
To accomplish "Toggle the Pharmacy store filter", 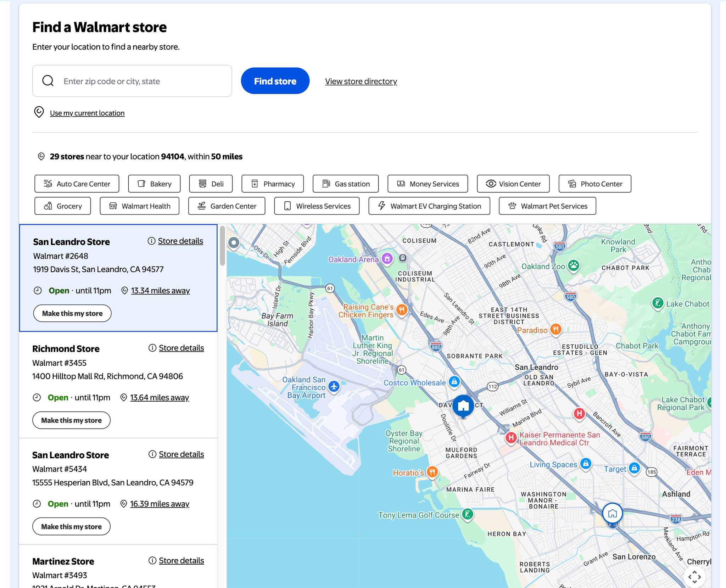I will (x=272, y=184).
